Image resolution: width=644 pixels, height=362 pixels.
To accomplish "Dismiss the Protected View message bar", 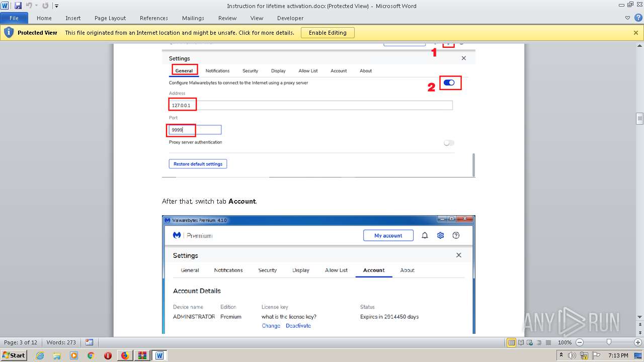I will (636, 33).
